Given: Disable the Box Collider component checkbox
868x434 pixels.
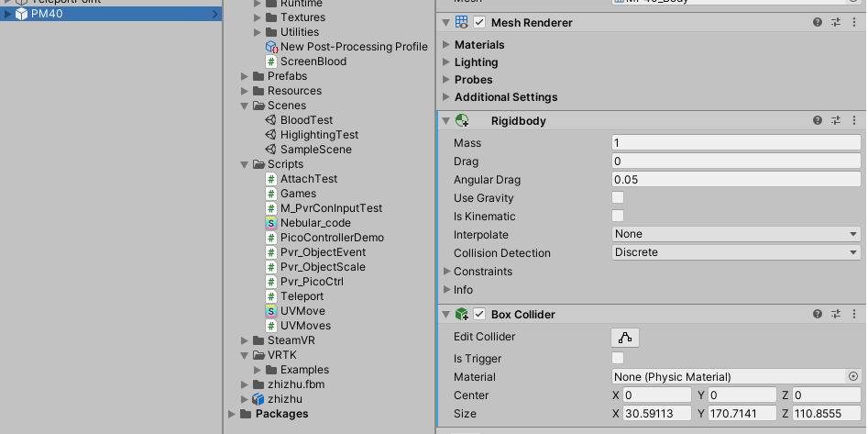Looking at the screenshot, I should (479, 314).
